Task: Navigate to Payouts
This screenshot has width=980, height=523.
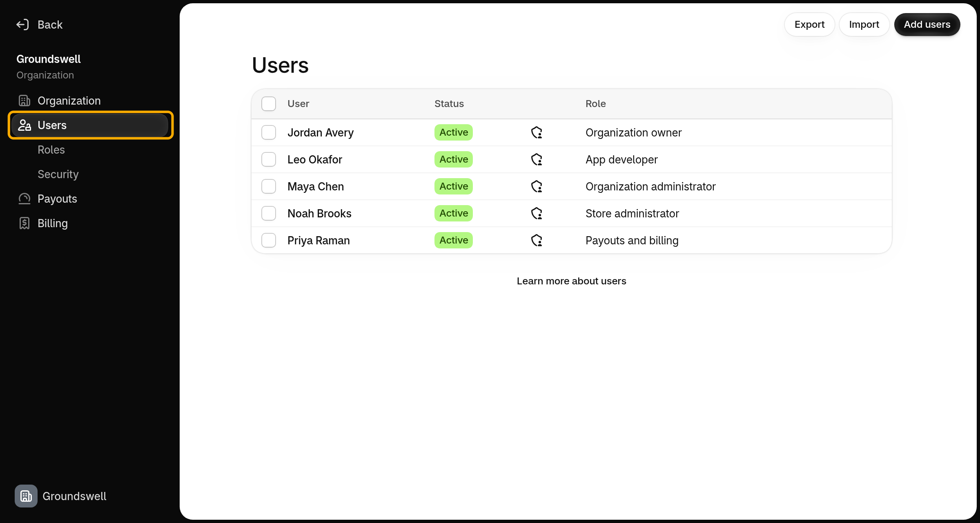Action: click(x=90, y=199)
